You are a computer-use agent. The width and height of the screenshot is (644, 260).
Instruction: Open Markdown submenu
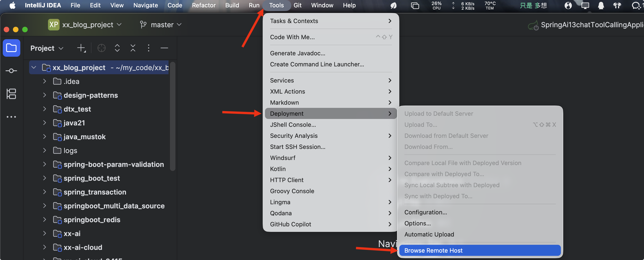[x=331, y=102]
